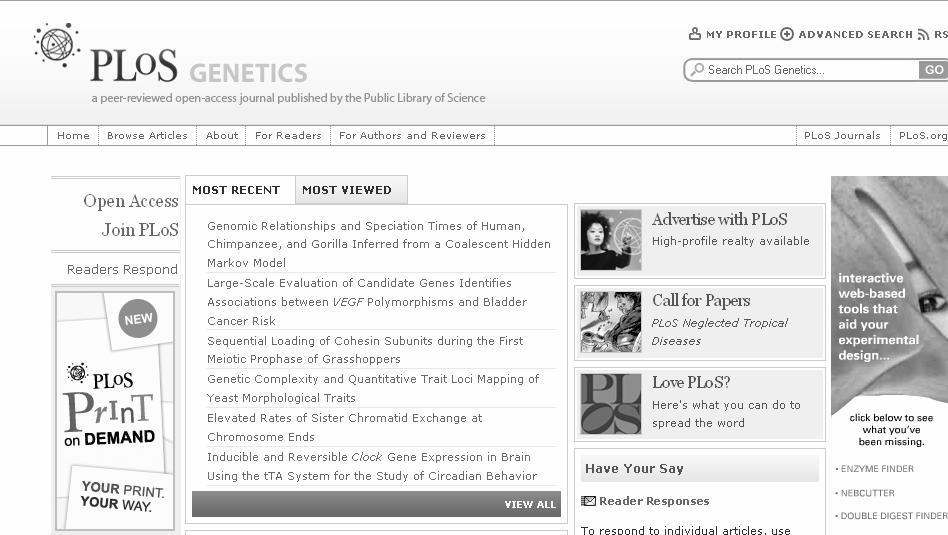Open the Readers Respond sidebar link
Image resolution: width=948 pixels, height=535 pixels.
(x=122, y=269)
